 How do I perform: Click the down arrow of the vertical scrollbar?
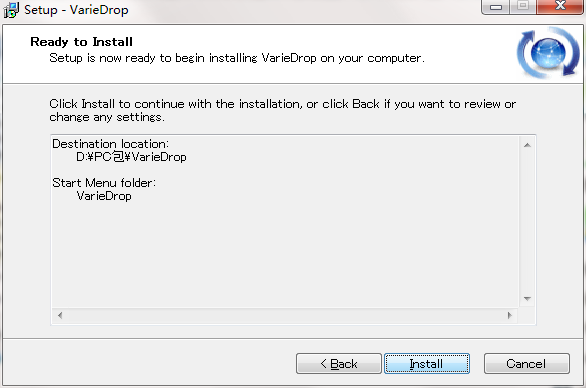(527, 298)
